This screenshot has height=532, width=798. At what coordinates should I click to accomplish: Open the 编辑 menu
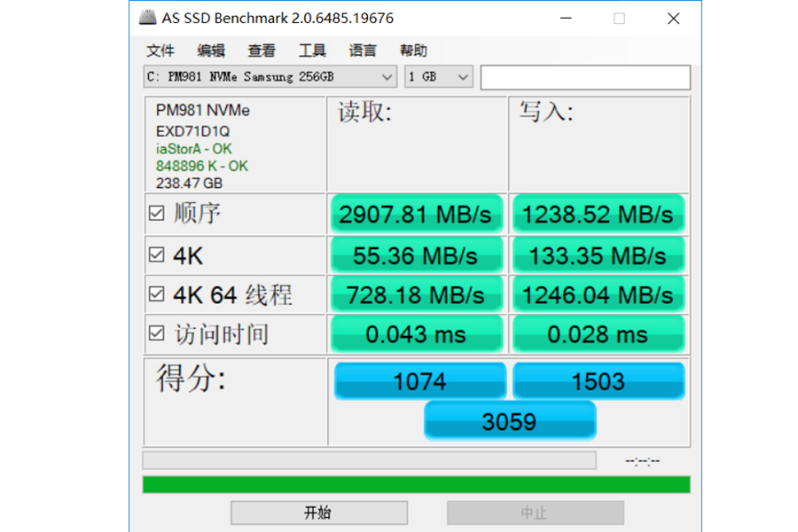pos(211,51)
